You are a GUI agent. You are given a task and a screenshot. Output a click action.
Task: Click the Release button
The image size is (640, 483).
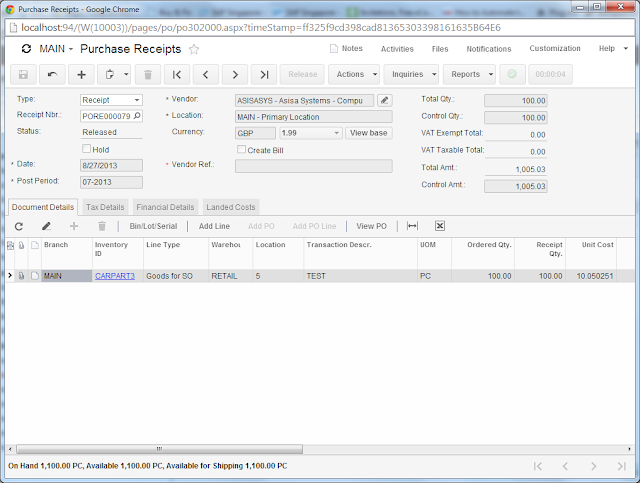302,74
